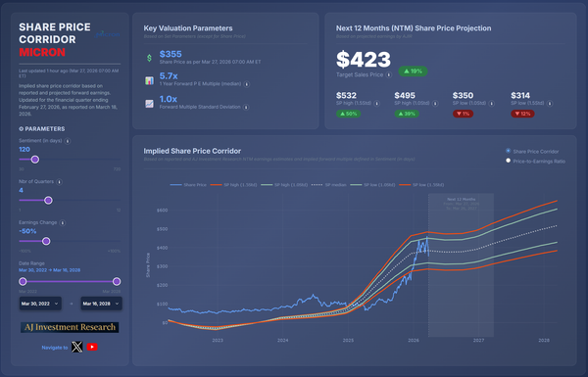Image resolution: width=588 pixels, height=377 pixels.
Task: Click the Target Sales Price info icon
Action: (389, 75)
